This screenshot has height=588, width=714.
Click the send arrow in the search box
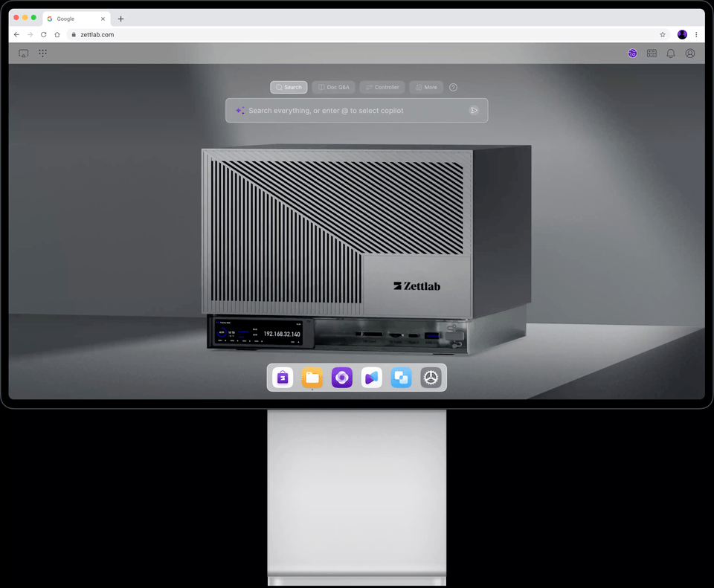tap(474, 111)
